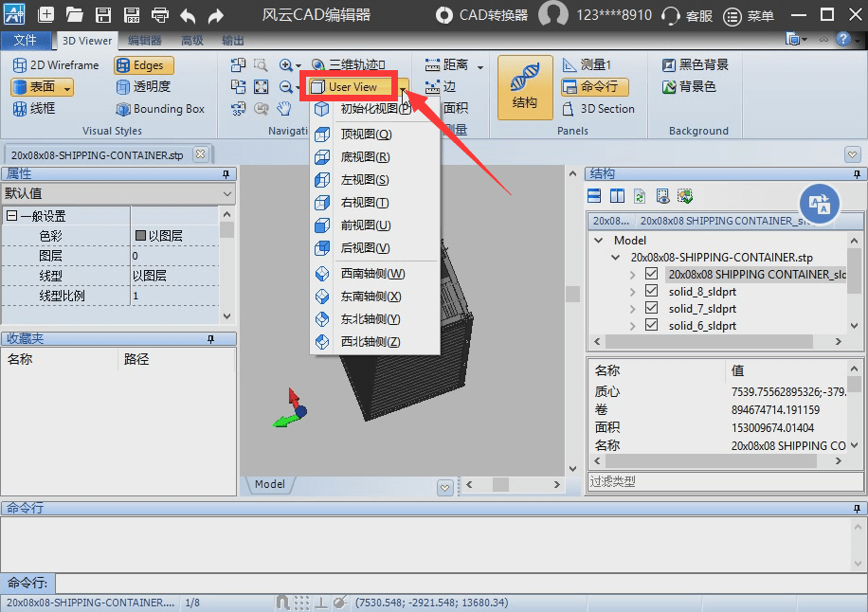868x612 pixels.
Task: Toggle the 结构 structure panel
Action: [x=525, y=87]
